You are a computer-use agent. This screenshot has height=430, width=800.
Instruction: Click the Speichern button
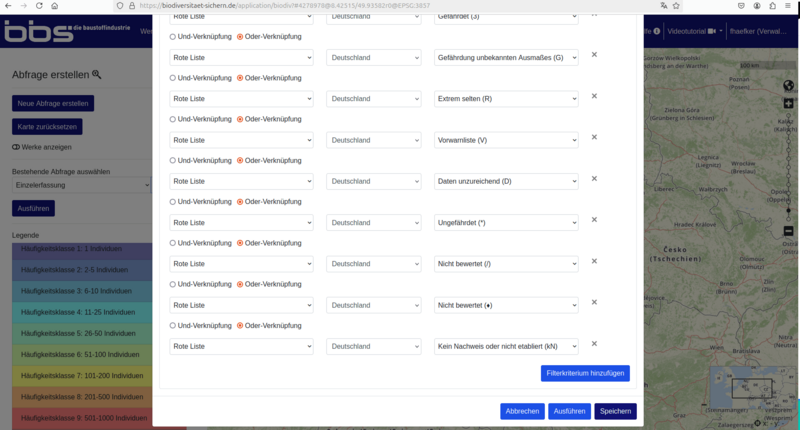pos(615,411)
